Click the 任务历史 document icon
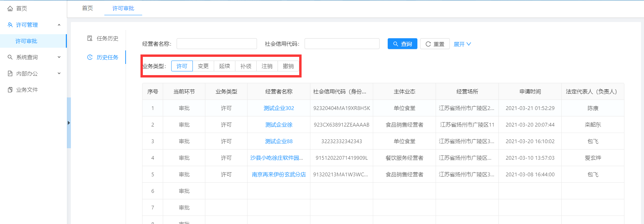The width and height of the screenshot is (644, 224). click(90, 38)
